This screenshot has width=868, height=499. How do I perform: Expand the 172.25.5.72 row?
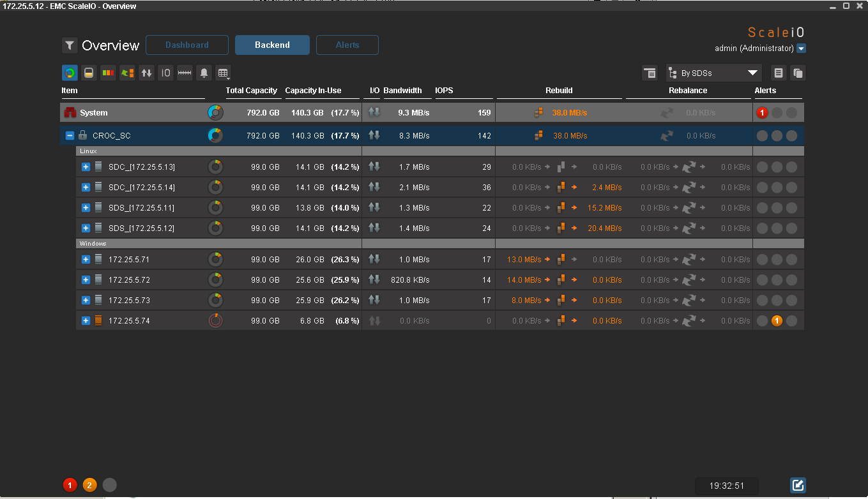(x=86, y=280)
